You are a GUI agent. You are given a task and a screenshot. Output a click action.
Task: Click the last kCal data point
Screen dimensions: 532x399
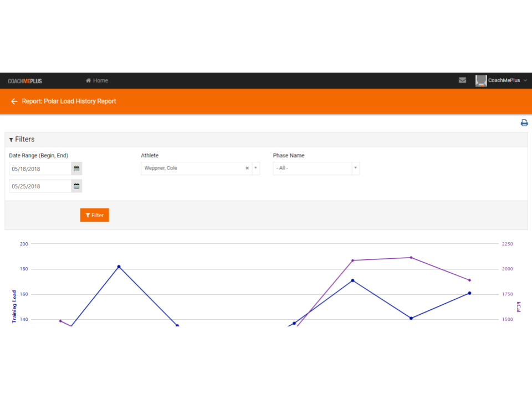(x=469, y=280)
